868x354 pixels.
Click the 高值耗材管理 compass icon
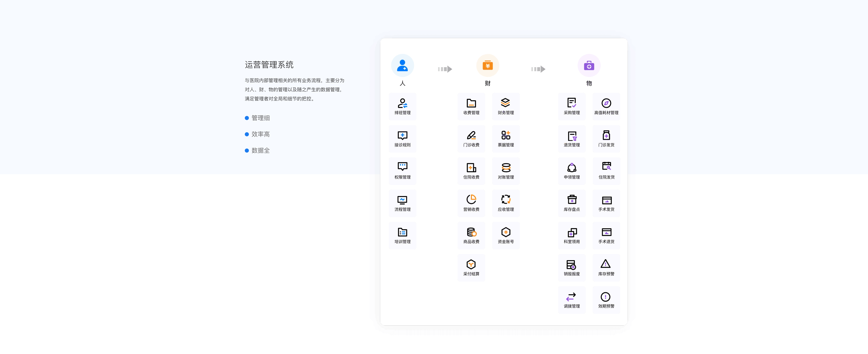(x=606, y=103)
